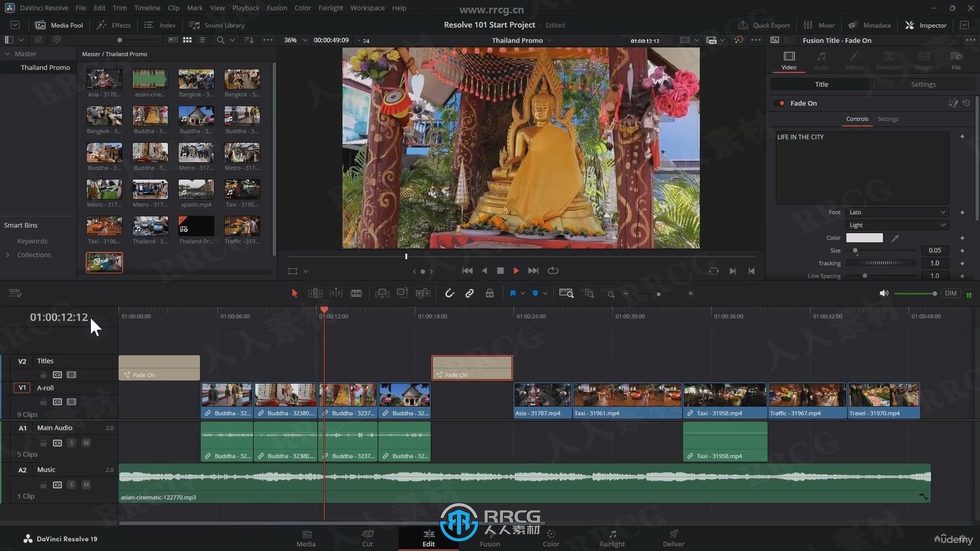Add a blue flag to the clip
The width and height of the screenshot is (980, 551).
tap(513, 293)
